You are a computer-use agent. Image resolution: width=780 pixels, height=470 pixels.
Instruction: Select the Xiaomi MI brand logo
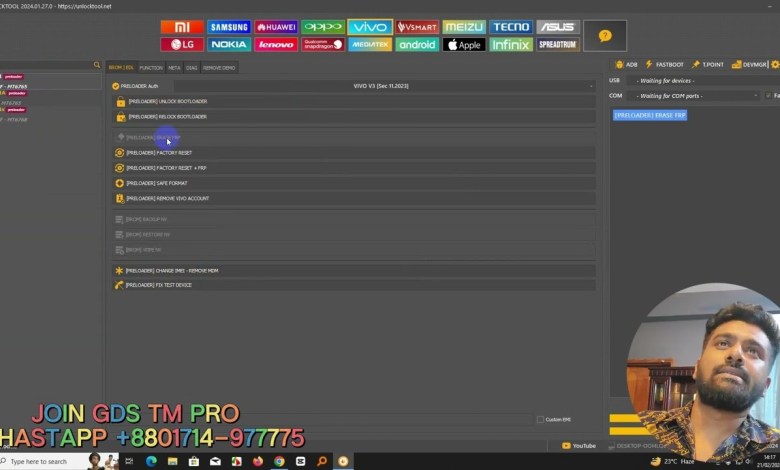[x=180, y=27]
